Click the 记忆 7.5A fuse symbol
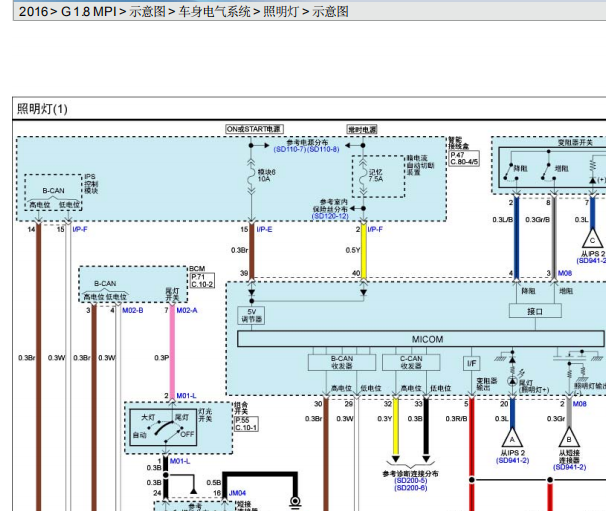 point(363,176)
